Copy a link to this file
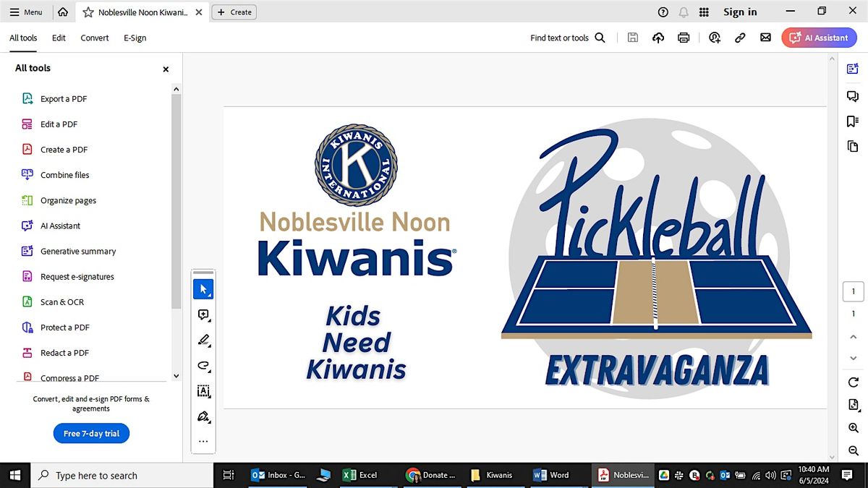 point(740,38)
